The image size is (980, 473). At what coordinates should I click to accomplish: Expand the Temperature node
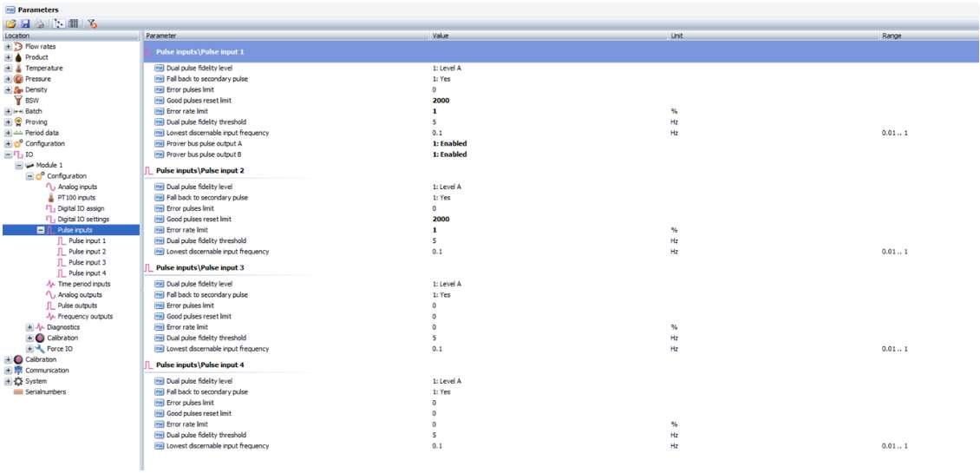pos(8,68)
